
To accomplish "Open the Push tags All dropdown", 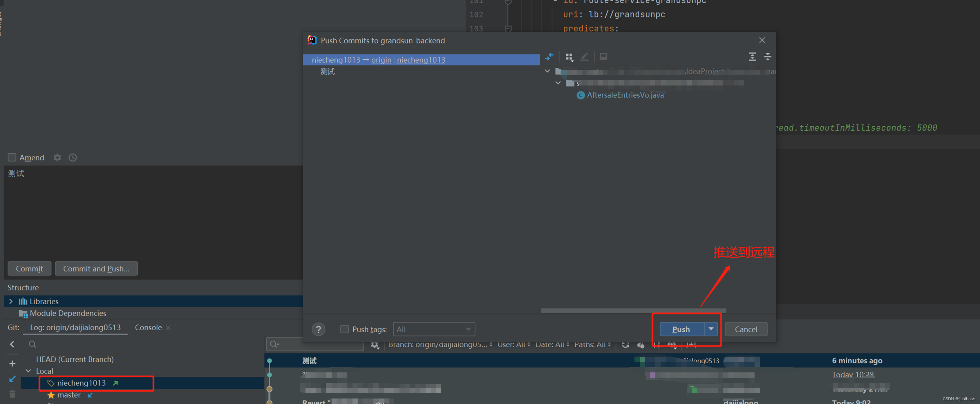I will [434, 329].
